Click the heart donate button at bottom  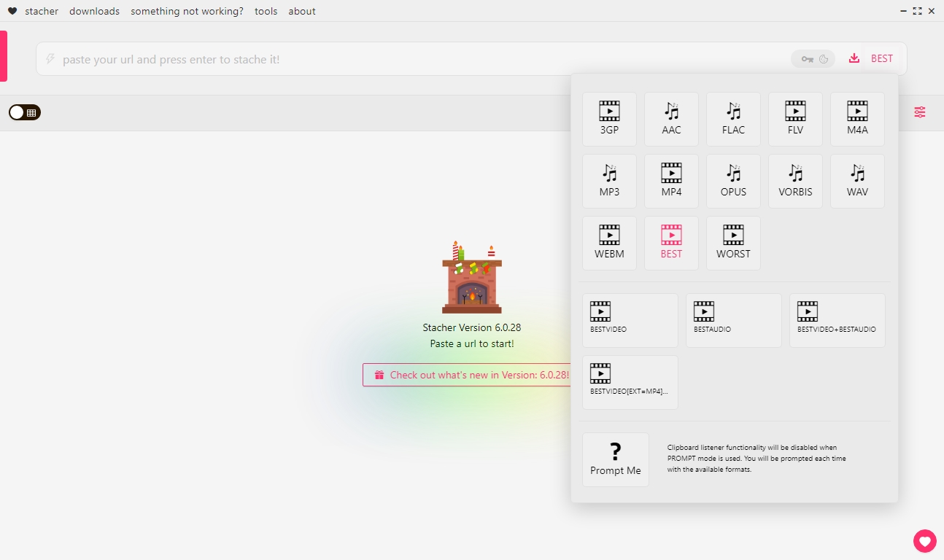[925, 541]
